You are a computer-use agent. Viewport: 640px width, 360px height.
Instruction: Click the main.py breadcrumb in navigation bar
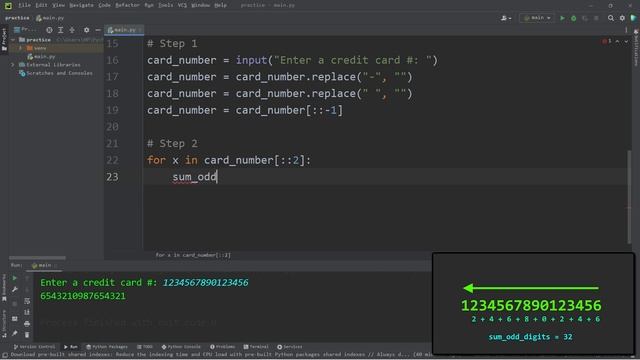coord(50,18)
